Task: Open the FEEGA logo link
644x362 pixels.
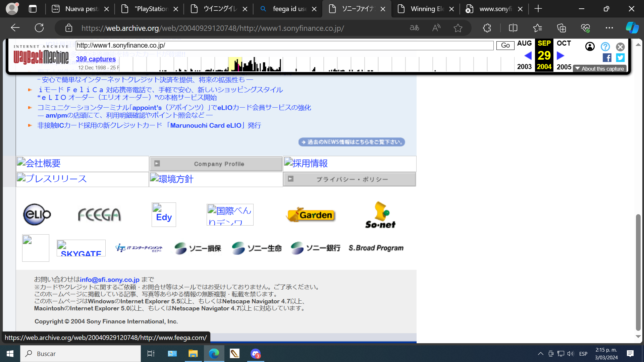Action: pos(99,215)
